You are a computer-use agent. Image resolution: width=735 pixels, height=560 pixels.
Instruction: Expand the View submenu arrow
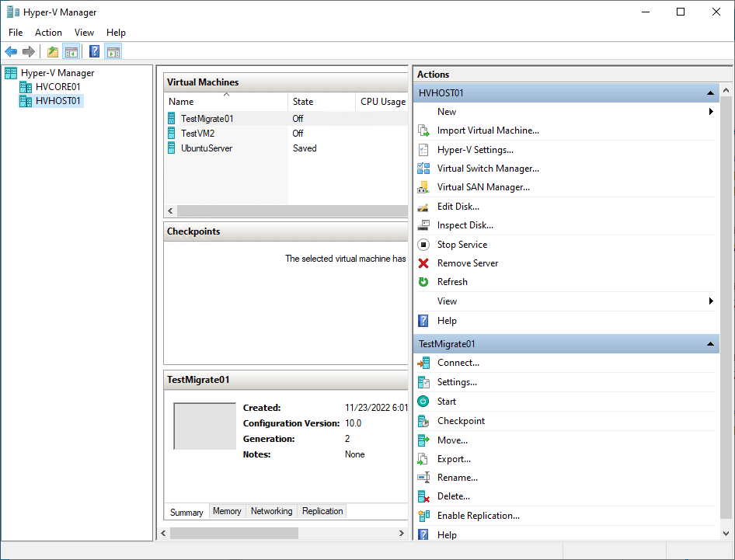[x=711, y=301]
